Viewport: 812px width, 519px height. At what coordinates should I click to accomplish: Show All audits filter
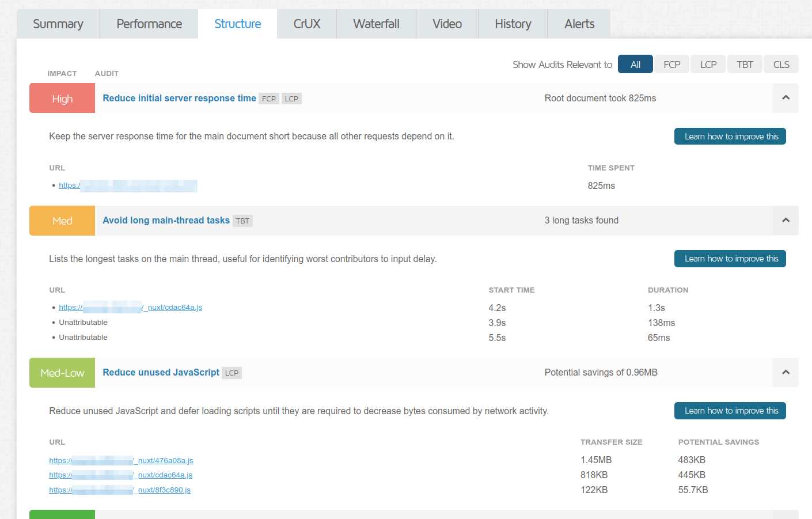(x=635, y=65)
